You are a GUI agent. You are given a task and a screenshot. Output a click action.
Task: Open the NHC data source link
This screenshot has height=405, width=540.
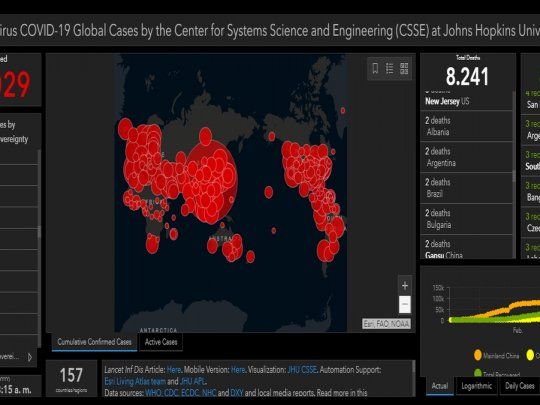[209, 393]
